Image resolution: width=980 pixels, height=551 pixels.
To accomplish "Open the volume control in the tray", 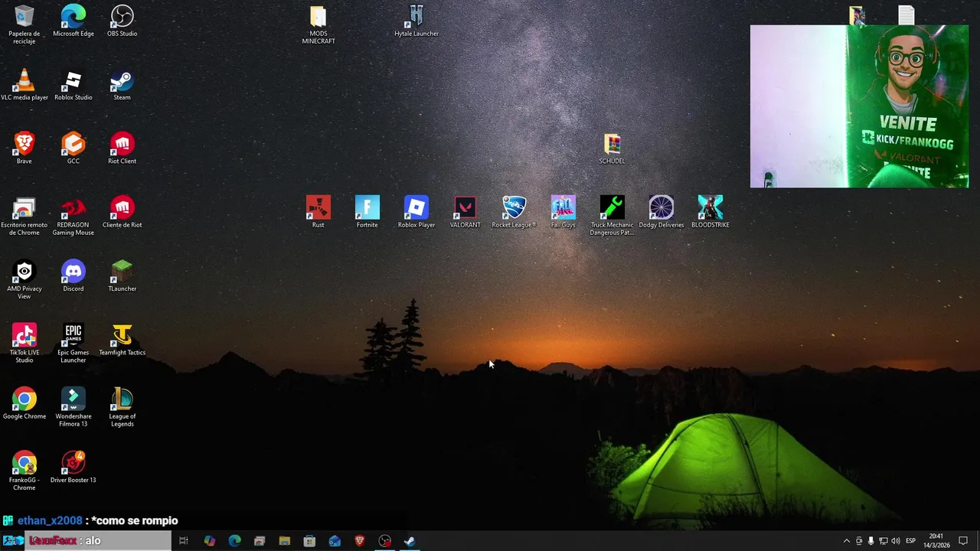I will pyautogui.click(x=896, y=541).
